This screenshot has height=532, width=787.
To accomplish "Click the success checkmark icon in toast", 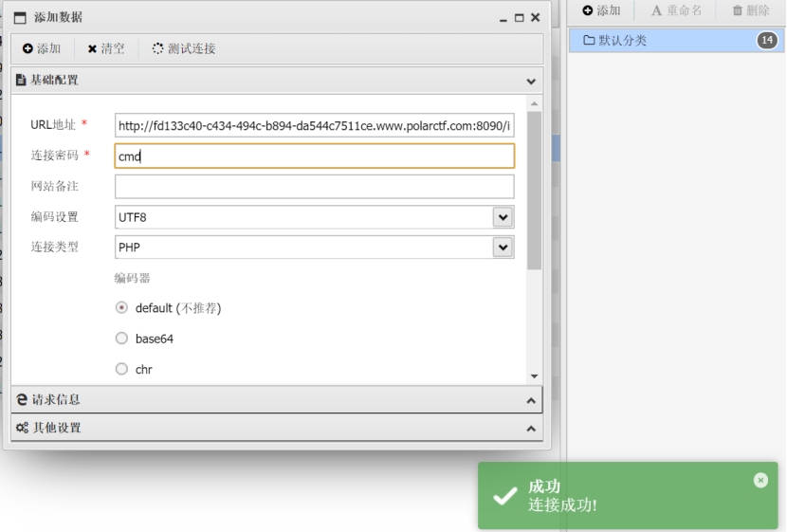I will pos(505,496).
